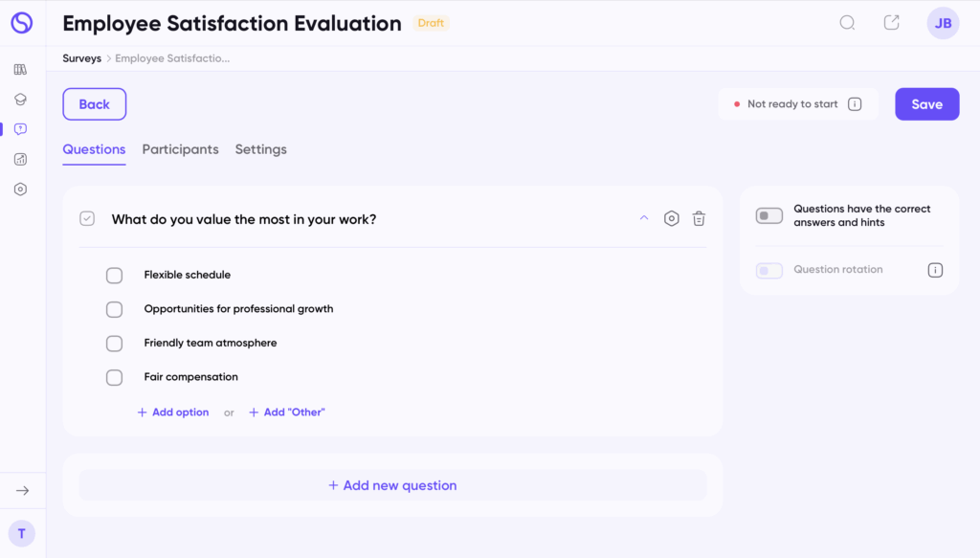Click the info icon beside Question rotation
980x558 pixels.
pos(935,271)
